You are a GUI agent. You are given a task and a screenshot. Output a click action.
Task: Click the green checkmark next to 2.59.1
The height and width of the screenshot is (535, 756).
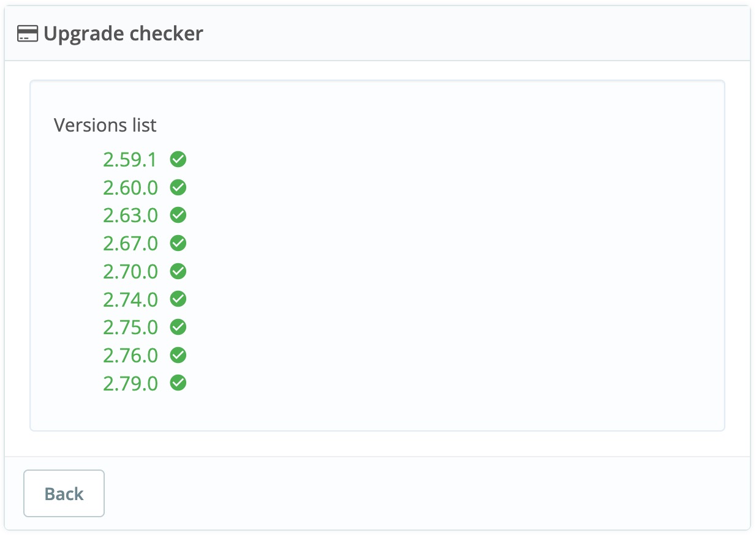[178, 159]
